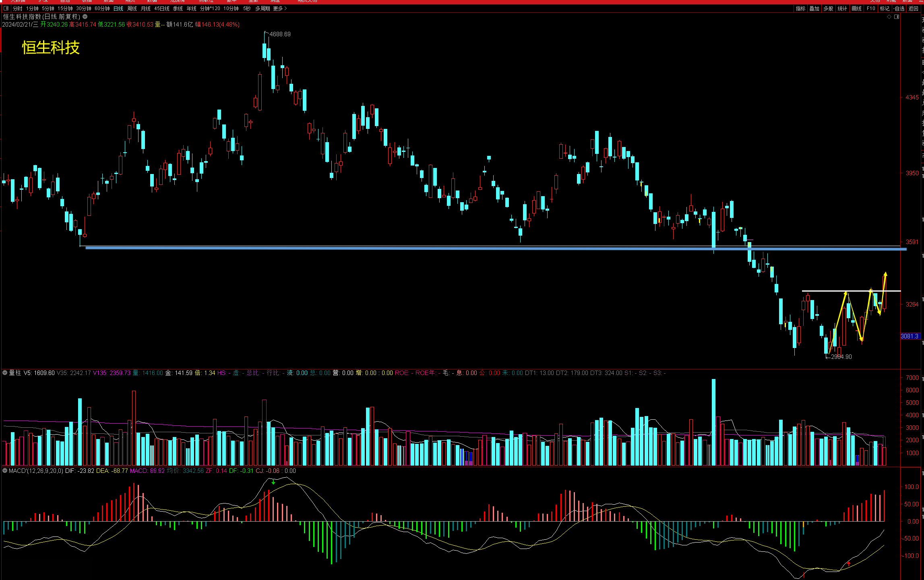The width and height of the screenshot is (924, 580).
Task: Toggle the left panel icon beside 分时
Action: 6,8
